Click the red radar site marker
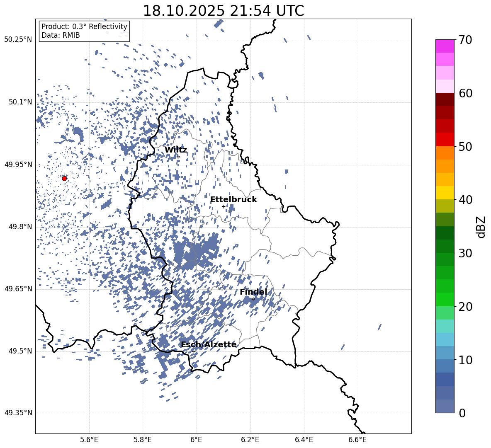 (x=64, y=178)
